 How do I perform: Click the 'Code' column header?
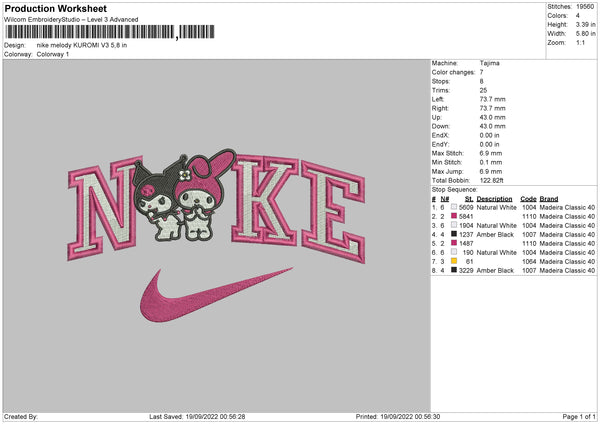pyautogui.click(x=528, y=199)
